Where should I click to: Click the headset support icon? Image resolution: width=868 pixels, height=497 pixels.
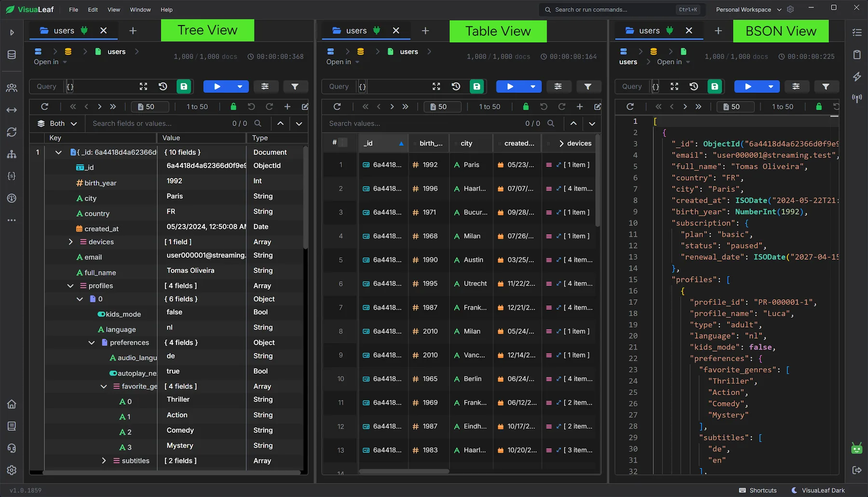click(x=12, y=448)
